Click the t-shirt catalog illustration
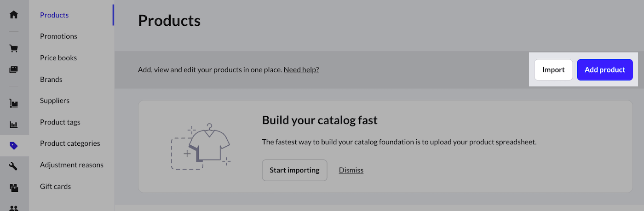 click(201, 147)
